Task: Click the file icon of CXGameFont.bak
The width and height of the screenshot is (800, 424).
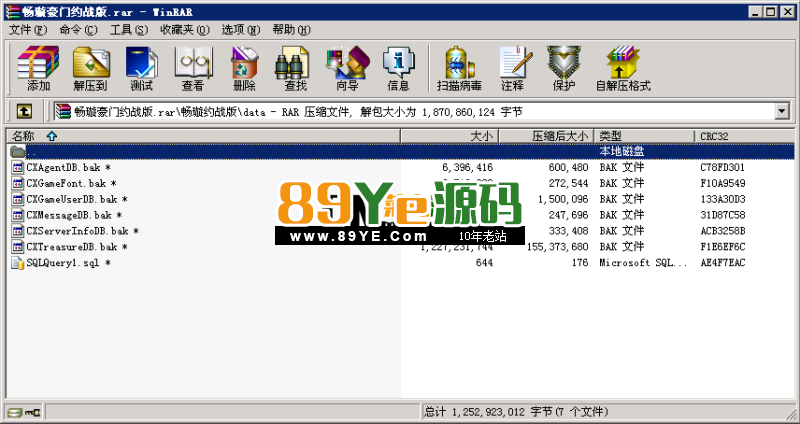Action: [x=18, y=183]
